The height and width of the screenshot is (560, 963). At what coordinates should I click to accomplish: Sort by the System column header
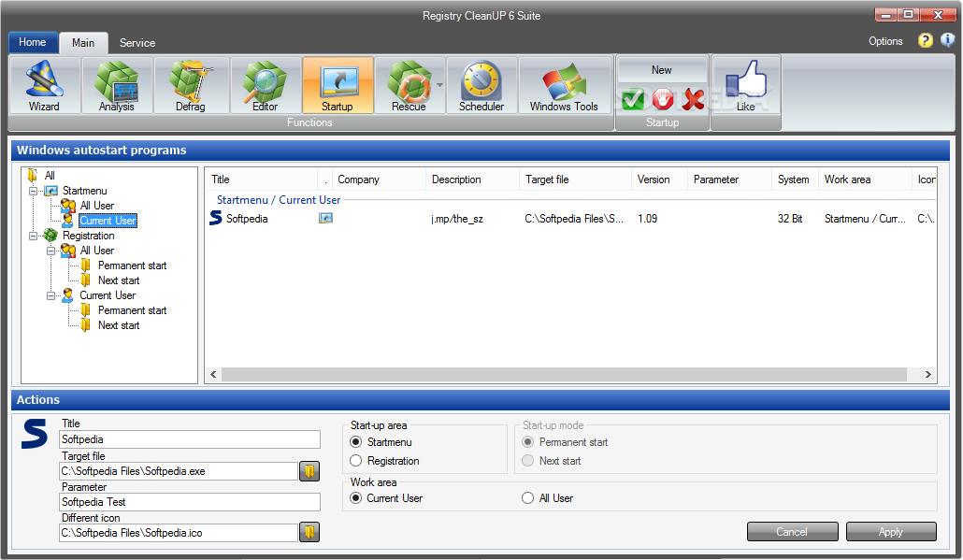pos(796,179)
